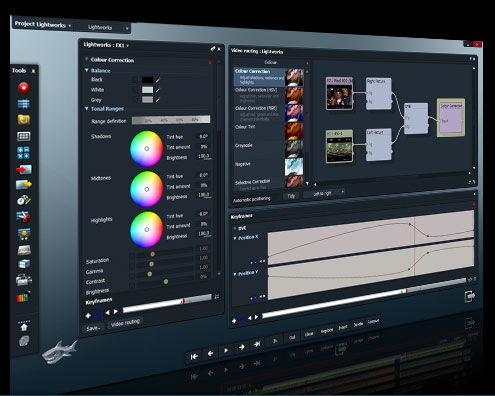Add keyframe in the FX1 panel
The height and width of the screenshot is (396, 495).
click(88, 315)
